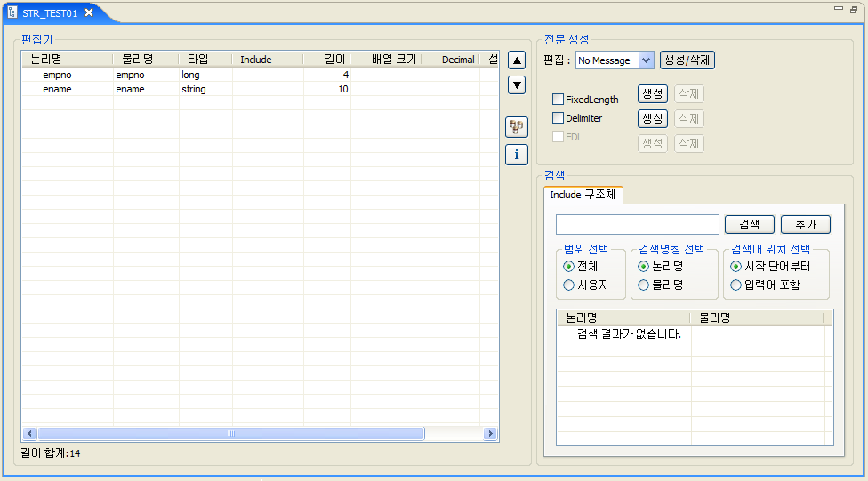Select 입력어 포함 position option
This screenshot has height=481, width=868.
click(x=735, y=285)
